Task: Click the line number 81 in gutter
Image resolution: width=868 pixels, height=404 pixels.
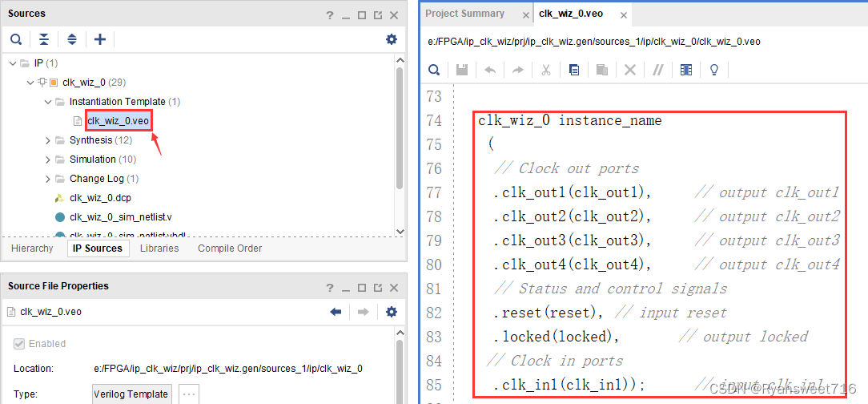Action: [x=435, y=289]
